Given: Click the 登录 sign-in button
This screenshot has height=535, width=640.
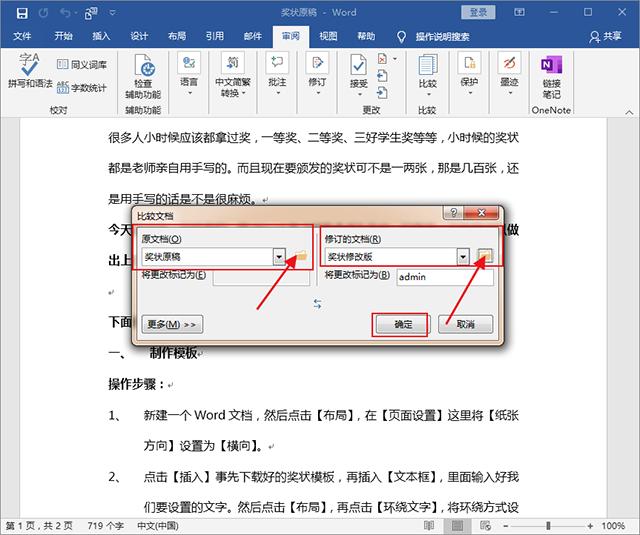Looking at the screenshot, I should [478, 12].
